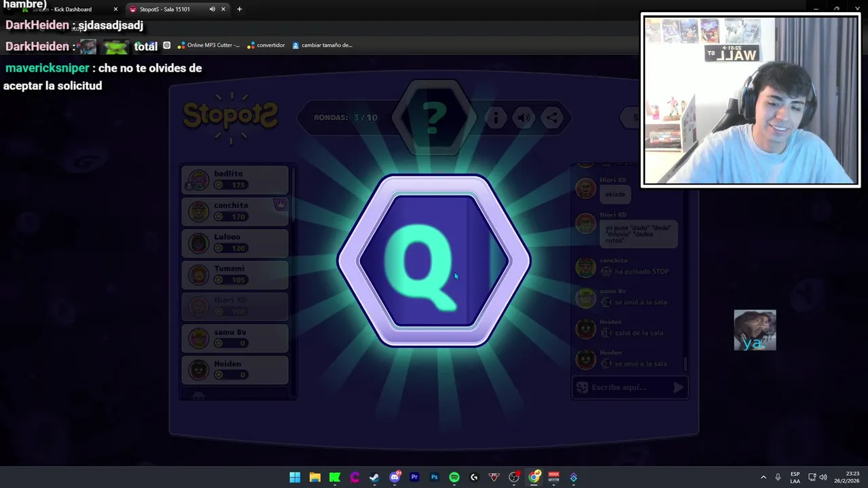The image size is (868, 488).
Task: Mute game sound with the speaker icon
Action: pyautogui.click(x=524, y=118)
